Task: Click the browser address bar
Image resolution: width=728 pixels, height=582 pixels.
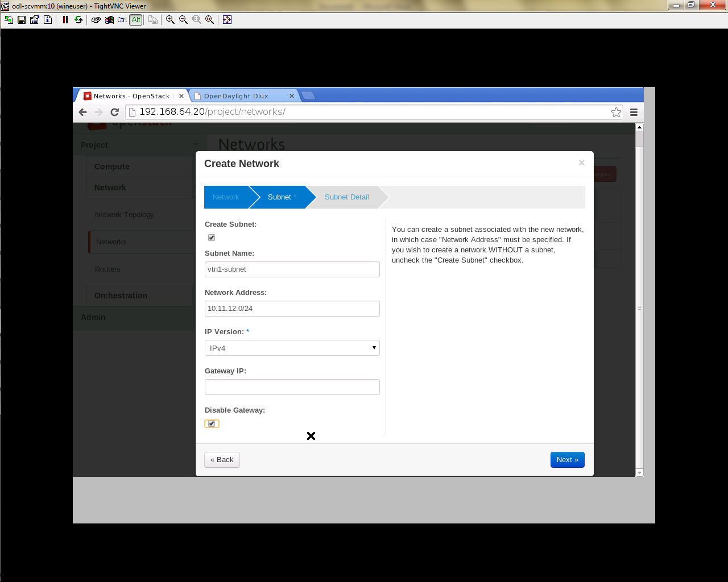Action: pos(374,112)
